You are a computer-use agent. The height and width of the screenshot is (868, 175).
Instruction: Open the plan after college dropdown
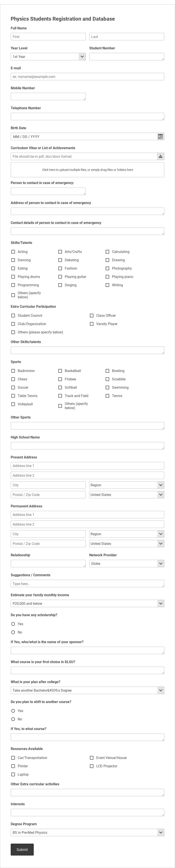(87, 690)
